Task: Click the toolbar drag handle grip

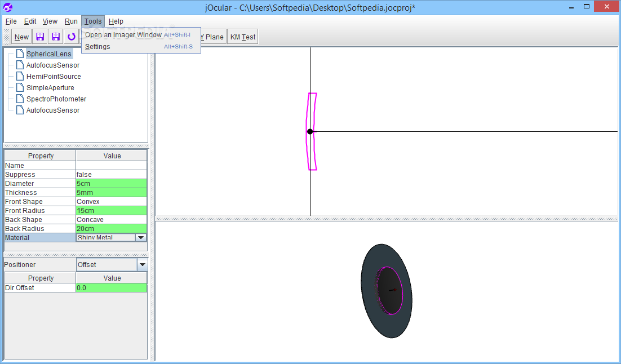Action: [x=7, y=37]
